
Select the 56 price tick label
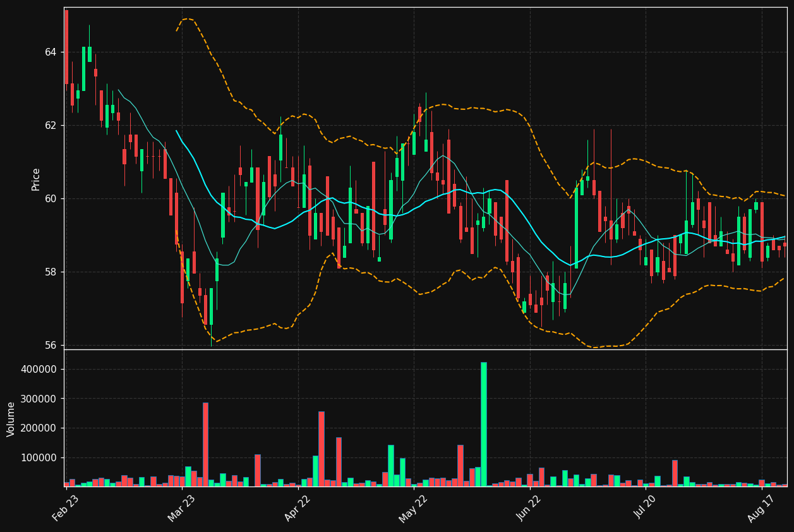pos(50,345)
